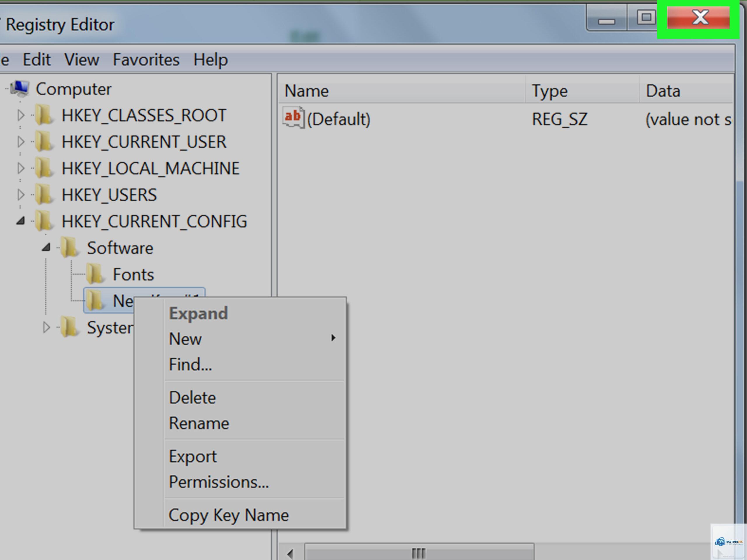Expand the HKEY_USERS key
This screenshot has width=747, height=560.
coord(21,195)
